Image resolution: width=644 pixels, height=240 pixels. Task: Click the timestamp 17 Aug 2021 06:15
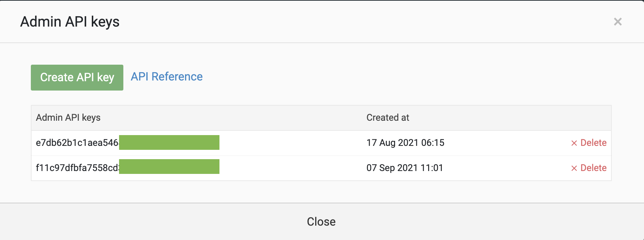tap(406, 143)
